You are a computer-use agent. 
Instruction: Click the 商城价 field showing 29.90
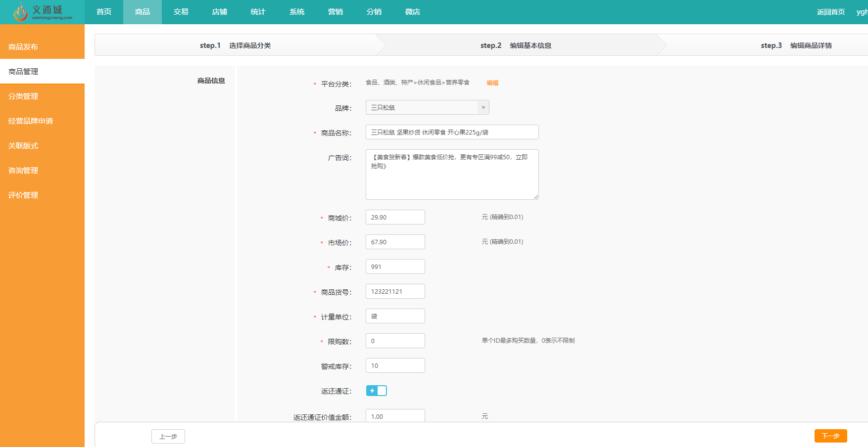click(x=395, y=217)
